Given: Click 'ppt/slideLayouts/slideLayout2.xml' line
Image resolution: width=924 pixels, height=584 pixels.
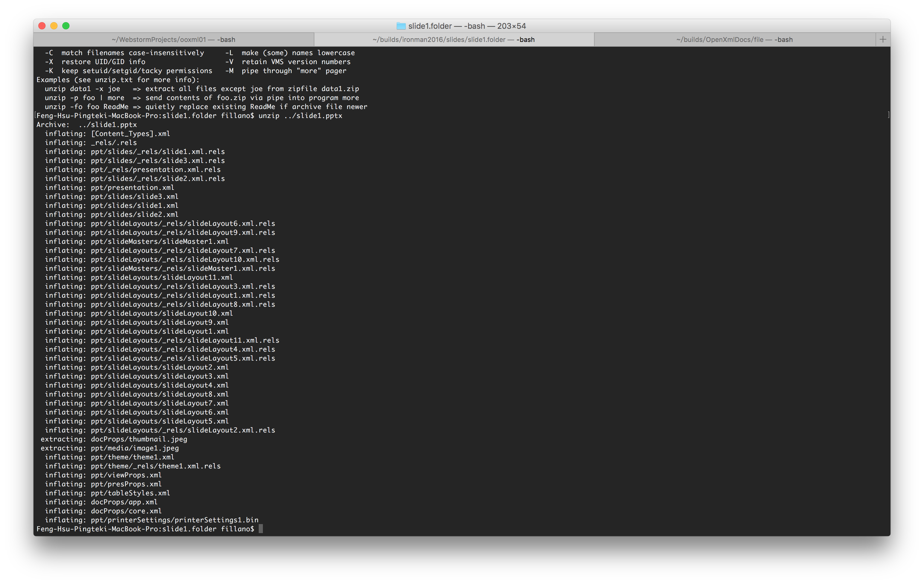Looking at the screenshot, I should click(x=137, y=367).
